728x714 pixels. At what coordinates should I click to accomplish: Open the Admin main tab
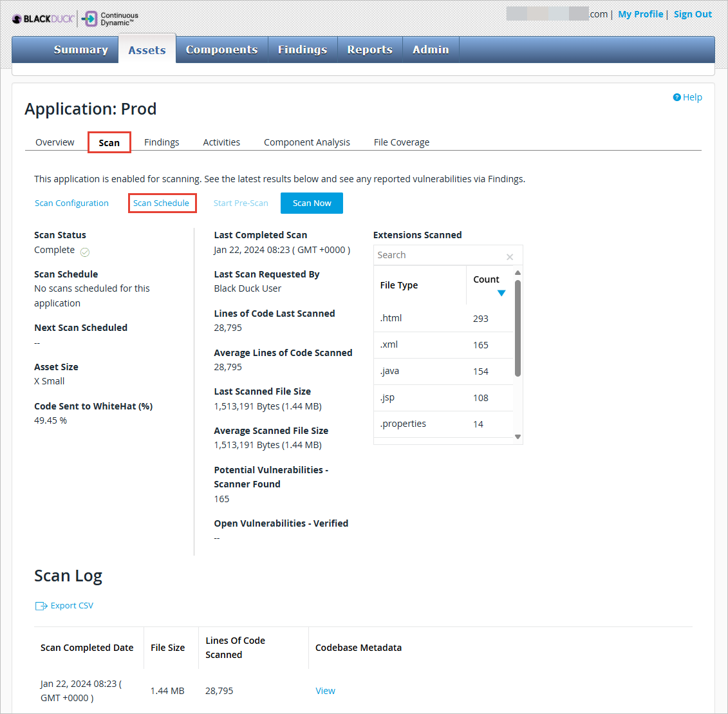pos(431,50)
